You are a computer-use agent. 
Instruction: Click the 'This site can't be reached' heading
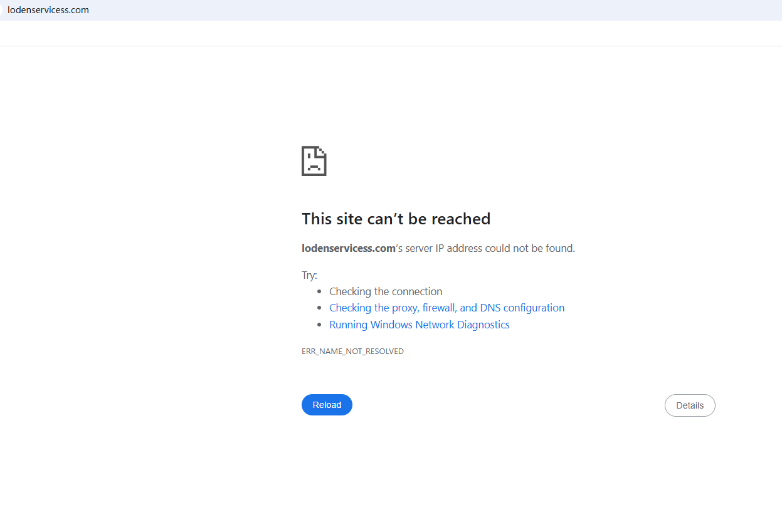[x=396, y=219]
